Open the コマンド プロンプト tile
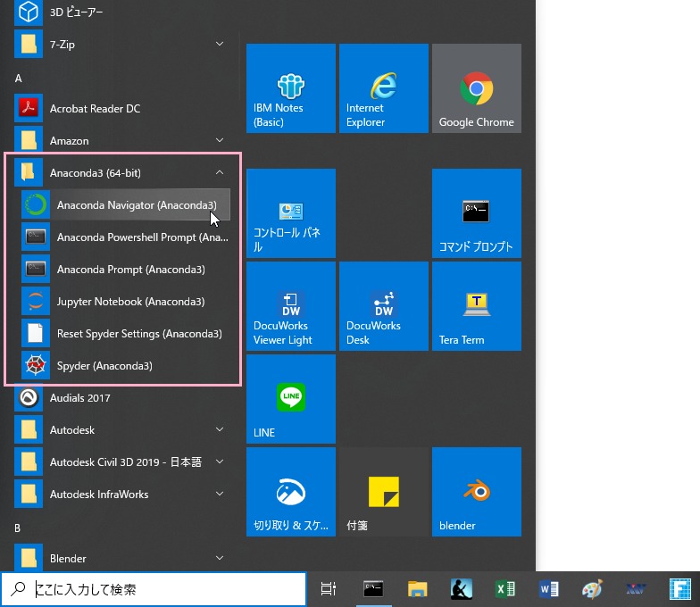The height and width of the screenshot is (607, 700). [477, 213]
